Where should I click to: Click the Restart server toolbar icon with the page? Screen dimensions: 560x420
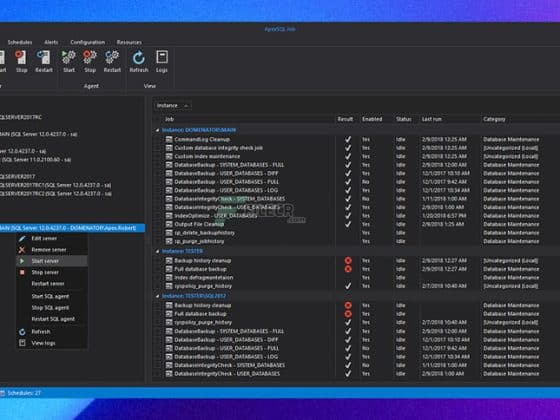pyautogui.click(x=44, y=58)
